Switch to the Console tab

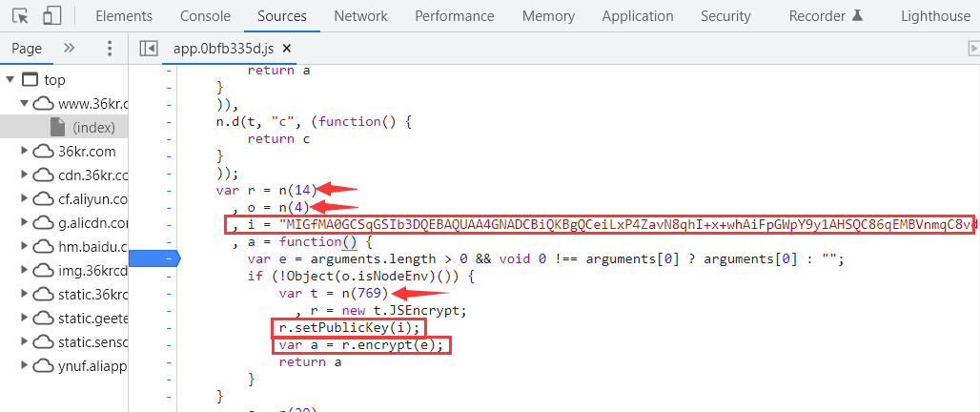pos(205,16)
